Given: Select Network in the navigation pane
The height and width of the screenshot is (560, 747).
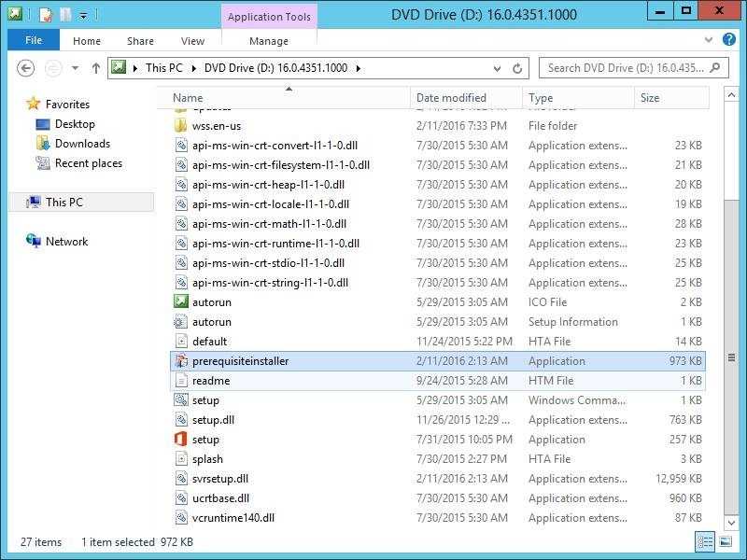Looking at the screenshot, I should point(66,242).
